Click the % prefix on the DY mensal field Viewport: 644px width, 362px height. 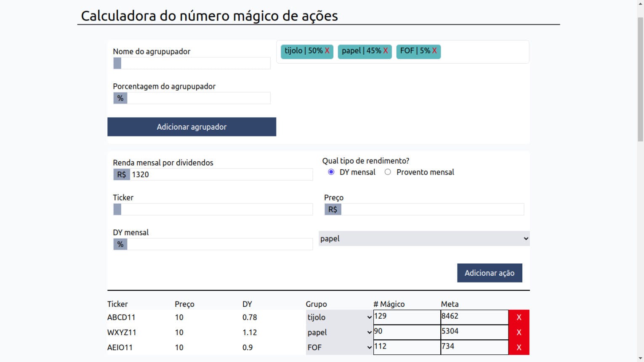pos(120,244)
